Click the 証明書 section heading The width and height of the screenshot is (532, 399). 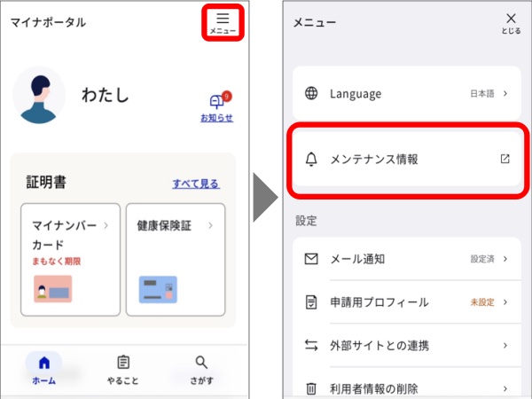pos(46,182)
